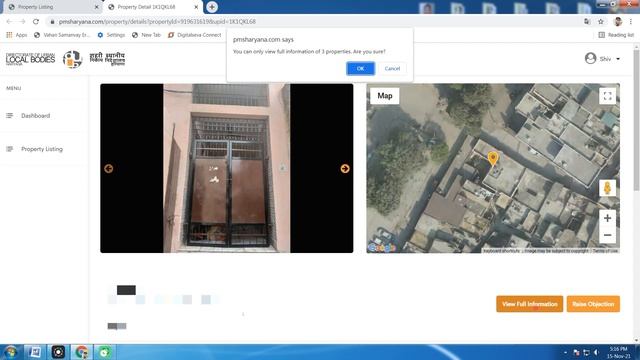Image resolution: width=640 pixels, height=360 pixels.
Task: Open the New Tab bookmark
Action: pyautogui.click(x=147, y=35)
